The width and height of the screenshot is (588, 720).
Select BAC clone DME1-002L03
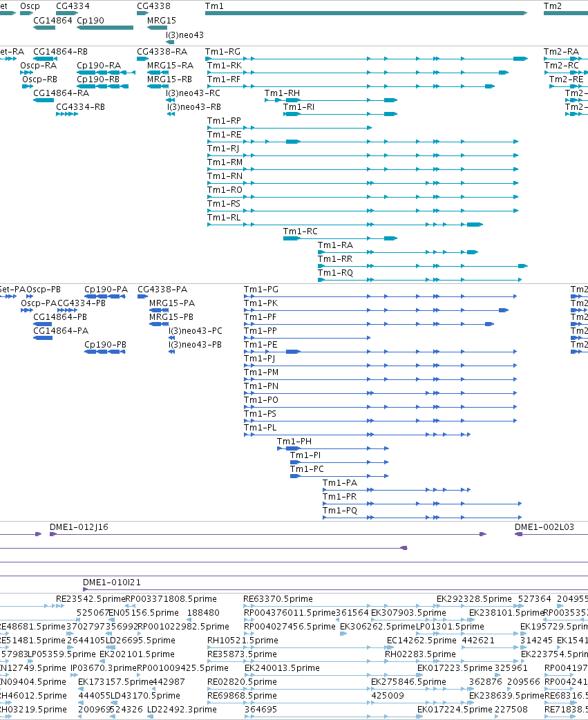click(x=551, y=534)
